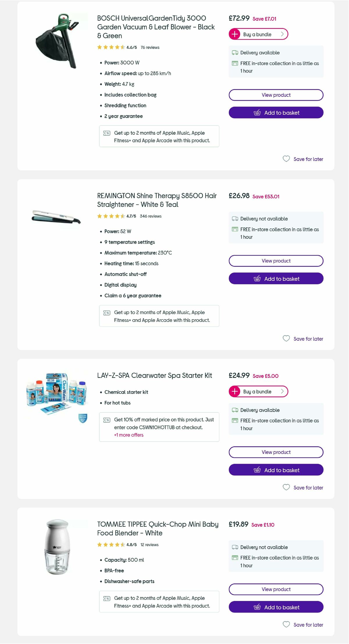
Task: Click the voucher icon next to the Apple Music offer
Action: [x=106, y=133]
